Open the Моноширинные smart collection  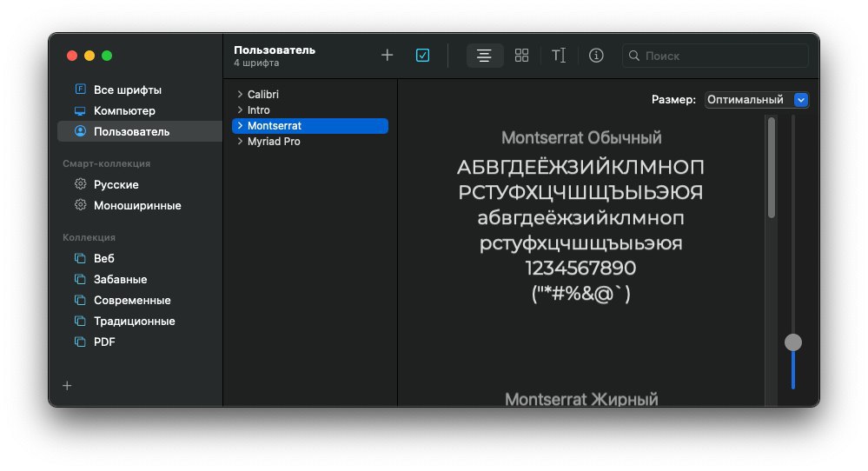pos(140,205)
